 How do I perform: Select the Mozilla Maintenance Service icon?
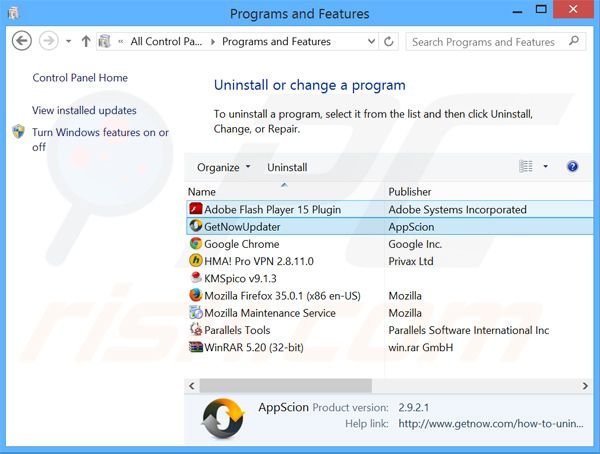pyautogui.click(x=196, y=312)
